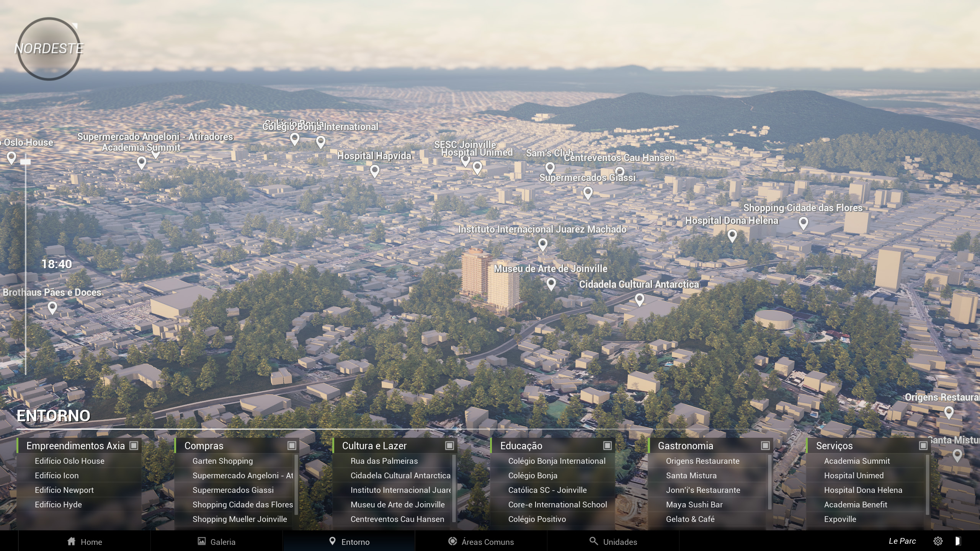Select the Brothaus Pães e Doces pin
The width and height of the screenshot is (980, 551).
click(52, 307)
